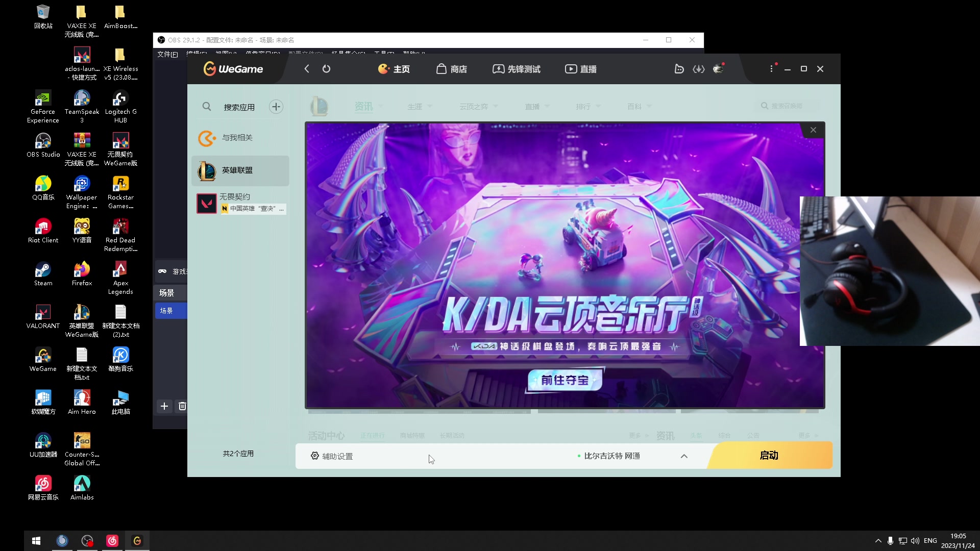Open WeGame's three-dot more menu
Image resolution: width=980 pixels, height=551 pixels.
[x=771, y=69]
